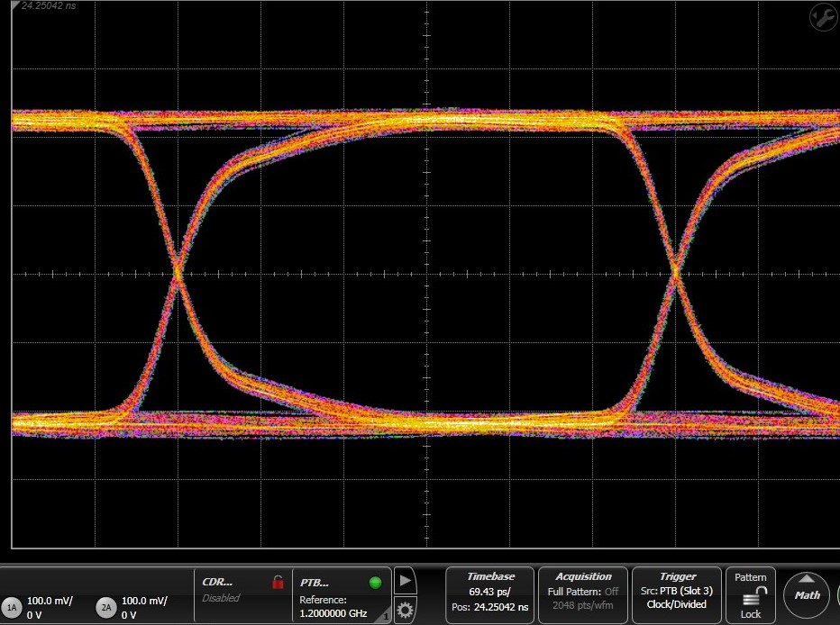The image size is (840, 625).
Task: Open the gear settings icon beside PTB
Action: click(406, 609)
